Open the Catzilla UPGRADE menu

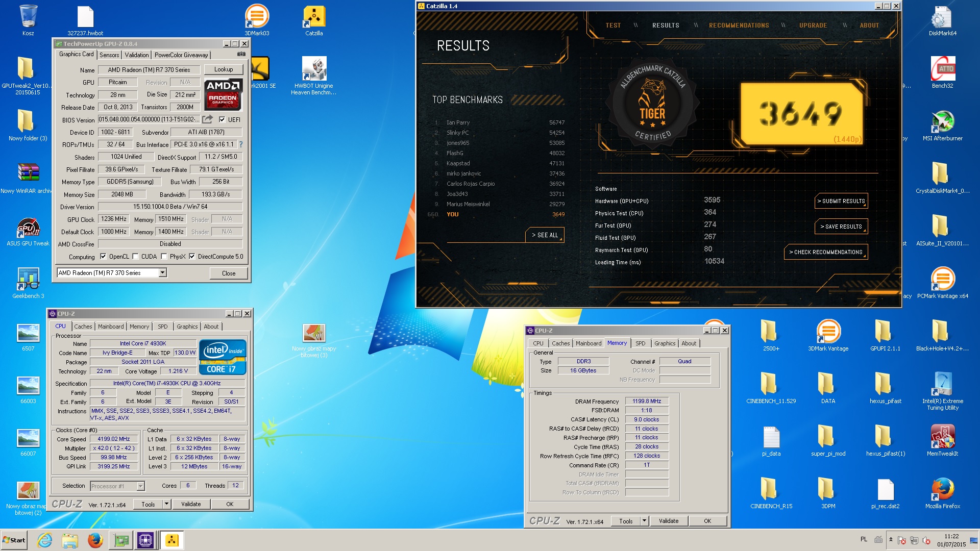(x=813, y=26)
